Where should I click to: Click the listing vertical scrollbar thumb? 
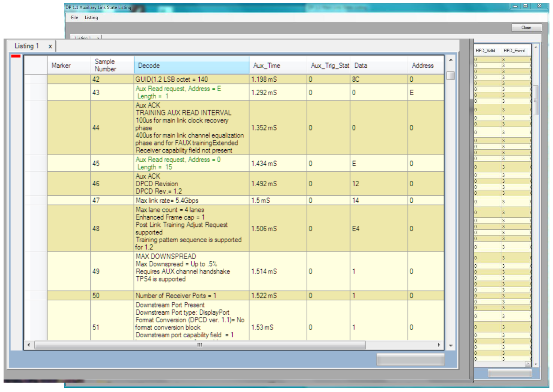pyautogui.click(x=451, y=75)
